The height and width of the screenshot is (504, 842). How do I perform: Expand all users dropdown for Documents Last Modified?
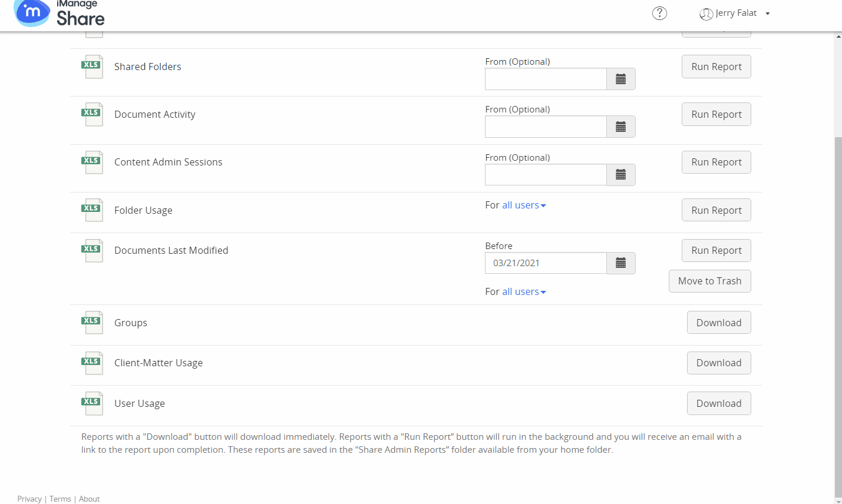(x=524, y=291)
